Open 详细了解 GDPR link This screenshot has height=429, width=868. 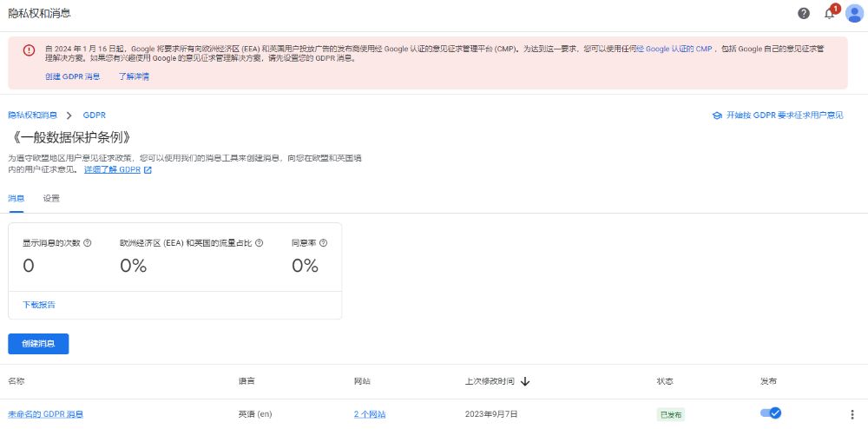click(112, 170)
